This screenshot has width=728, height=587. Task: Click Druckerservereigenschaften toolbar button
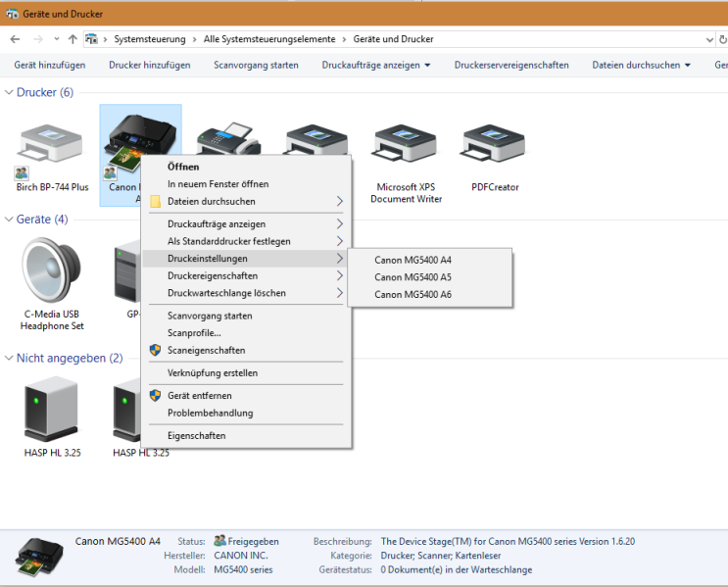pyautogui.click(x=511, y=65)
